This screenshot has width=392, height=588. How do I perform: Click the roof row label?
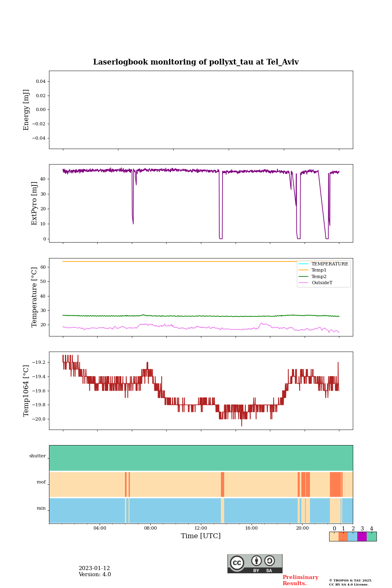click(41, 482)
